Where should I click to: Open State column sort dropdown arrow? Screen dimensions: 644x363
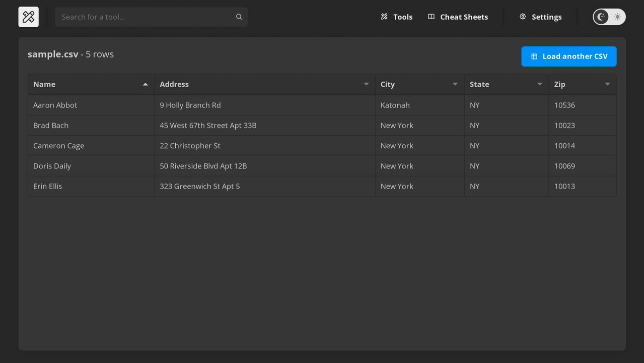point(539,84)
